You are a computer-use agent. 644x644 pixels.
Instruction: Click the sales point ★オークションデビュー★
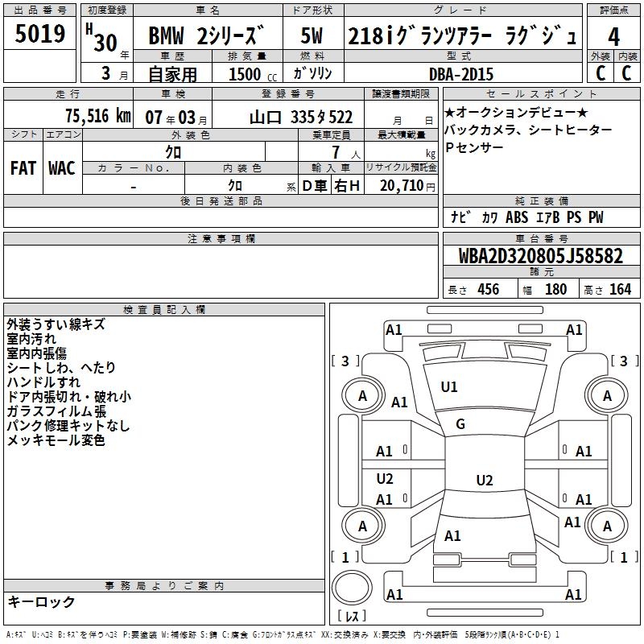[516, 112]
